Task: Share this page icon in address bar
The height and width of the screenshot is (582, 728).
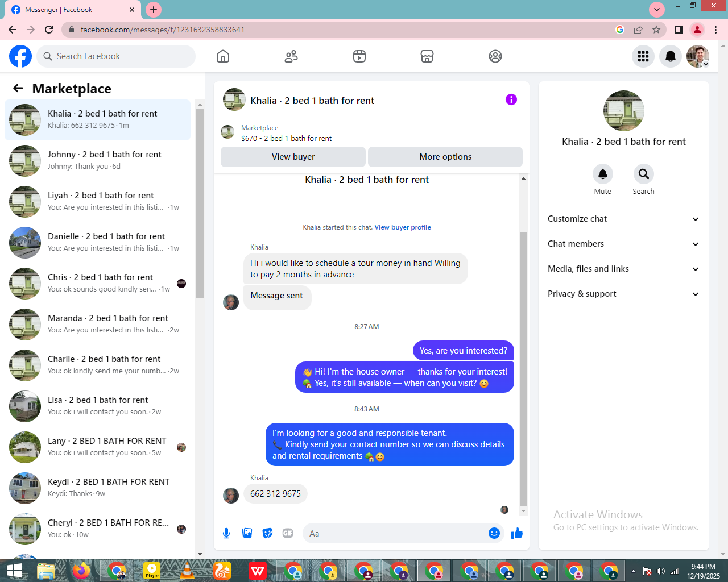Action: [x=638, y=30]
